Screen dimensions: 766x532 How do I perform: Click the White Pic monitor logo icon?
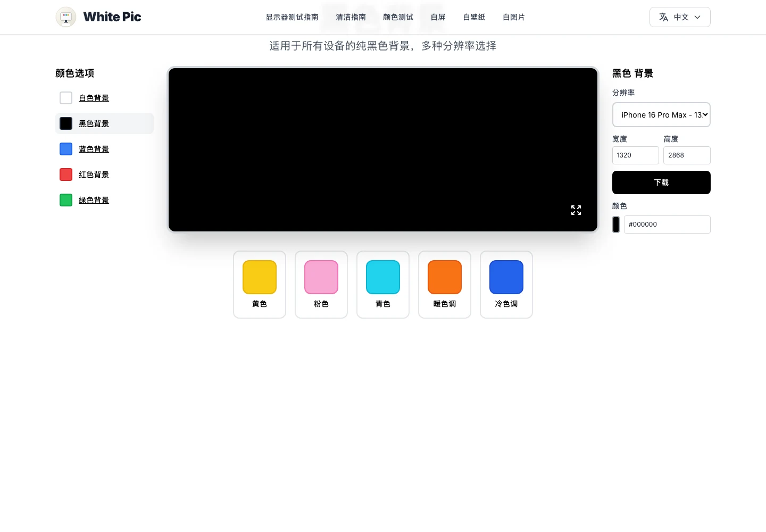(x=66, y=17)
